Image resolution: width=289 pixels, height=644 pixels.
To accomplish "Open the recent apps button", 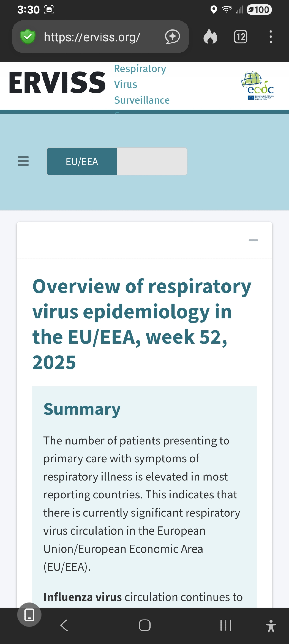I will (x=226, y=625).
